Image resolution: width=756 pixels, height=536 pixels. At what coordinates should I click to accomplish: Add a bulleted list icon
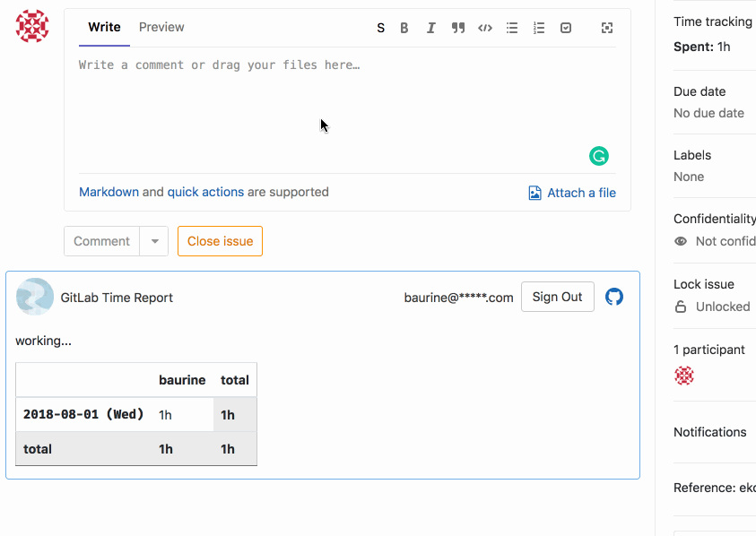tap(512, 28)
